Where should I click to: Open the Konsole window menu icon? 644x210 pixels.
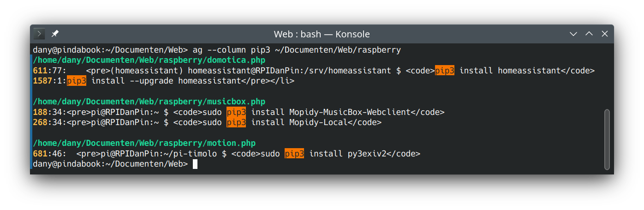pyautogui.click(x=39, y=34)
